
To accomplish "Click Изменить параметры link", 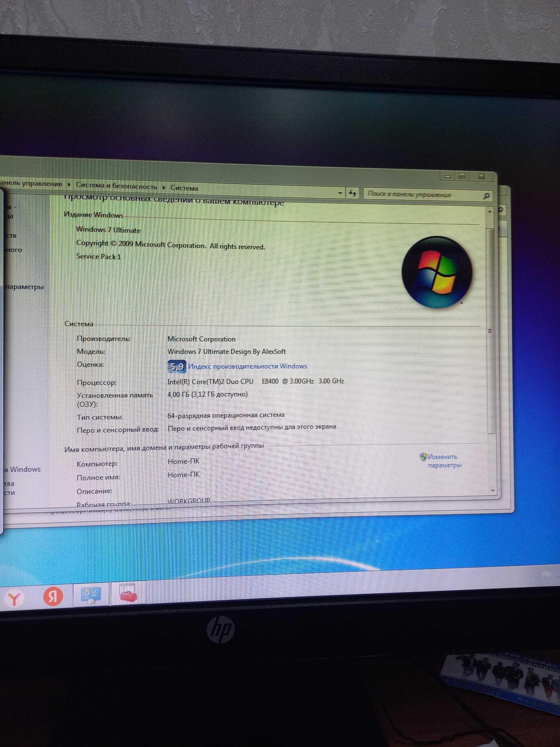I will (x=444, y=461).
